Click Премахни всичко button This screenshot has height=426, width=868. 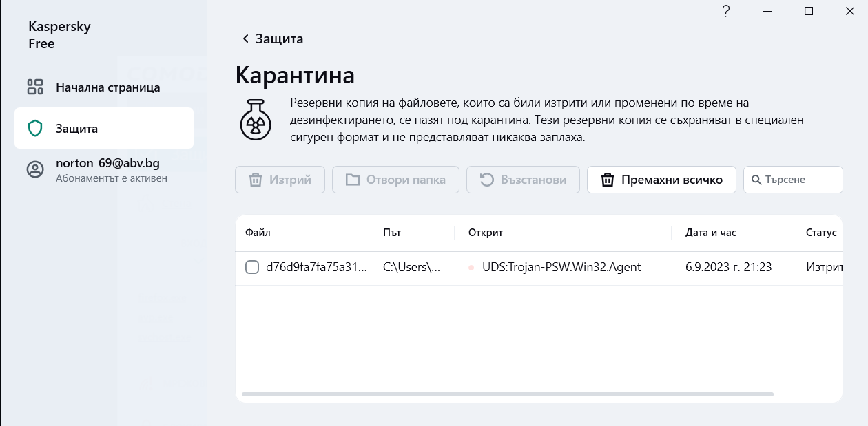click(661, 180)
